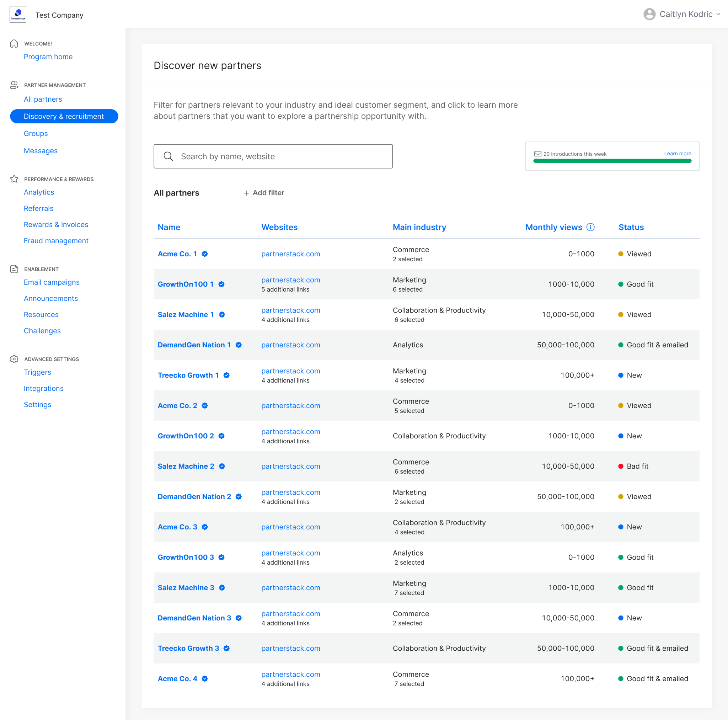Click verified badge next to GrowthOn100 1
The height and width of the screenshot is (720, 728).
click(221, 284)
